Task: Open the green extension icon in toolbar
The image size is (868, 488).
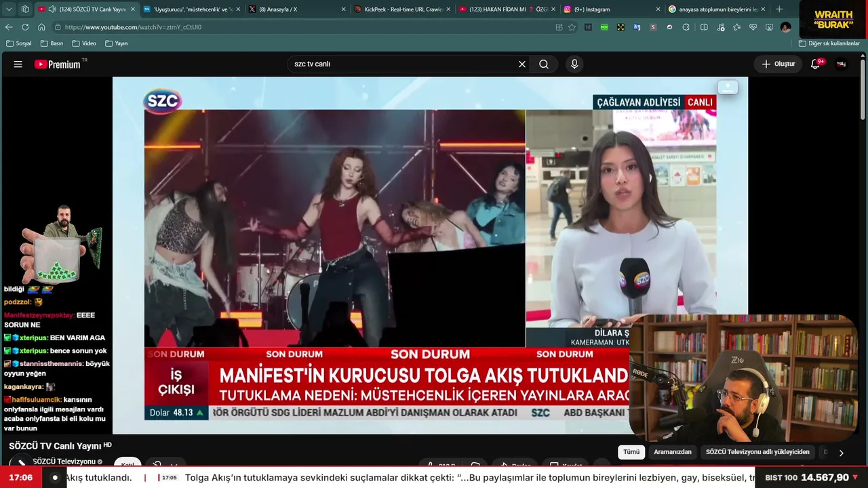Action: 604,27
